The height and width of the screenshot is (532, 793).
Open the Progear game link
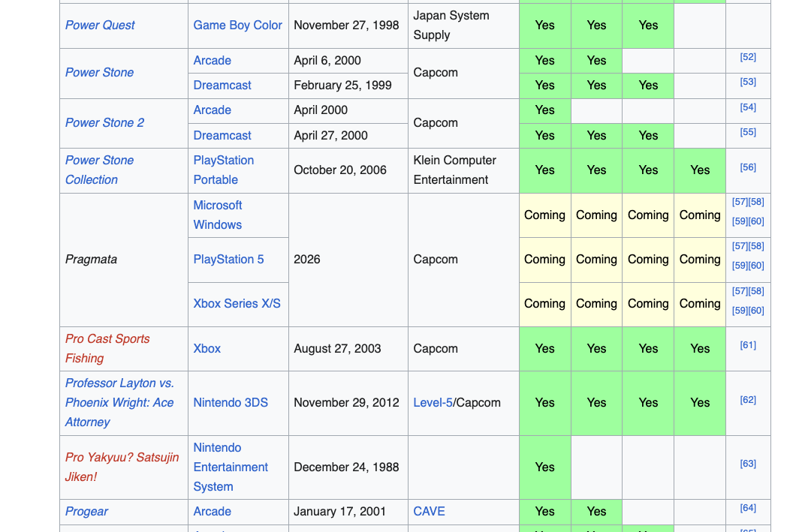coord(86,511)
